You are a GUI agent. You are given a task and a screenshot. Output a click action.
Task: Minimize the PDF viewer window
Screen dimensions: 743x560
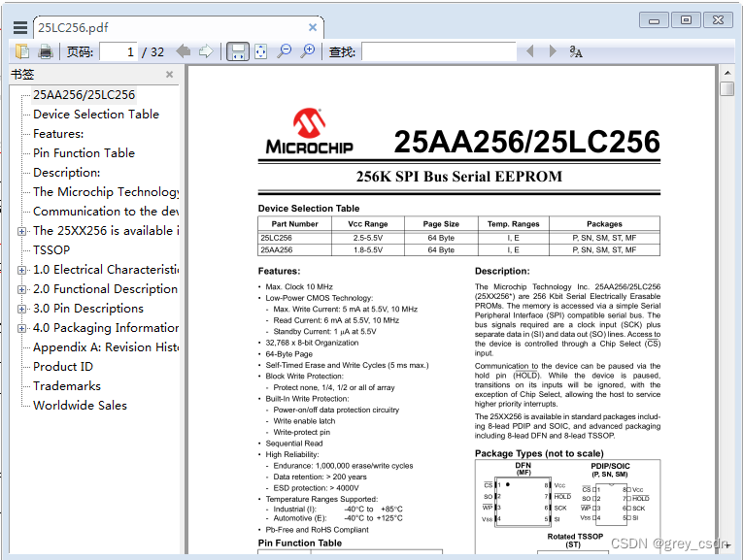click(654, 20)
